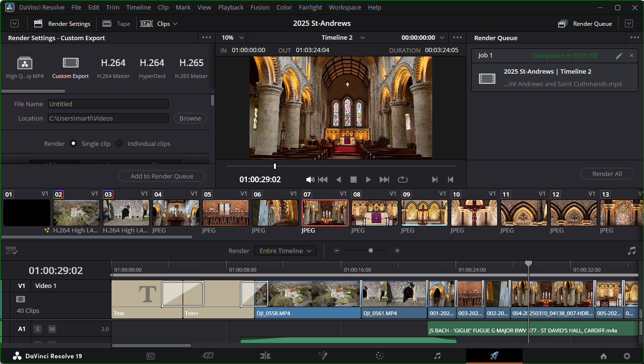Open viewer zoom 10% dropdown
Viewport: 644px width, 364px height.
point(233,37)
